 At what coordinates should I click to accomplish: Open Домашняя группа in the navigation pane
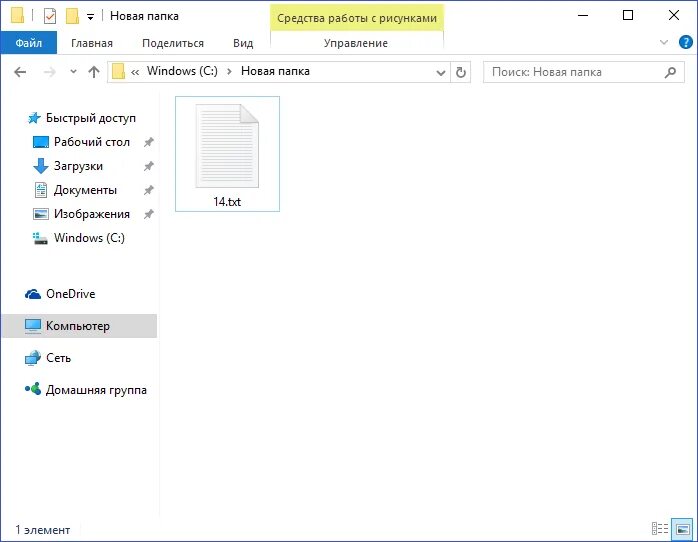click(96, 390)
